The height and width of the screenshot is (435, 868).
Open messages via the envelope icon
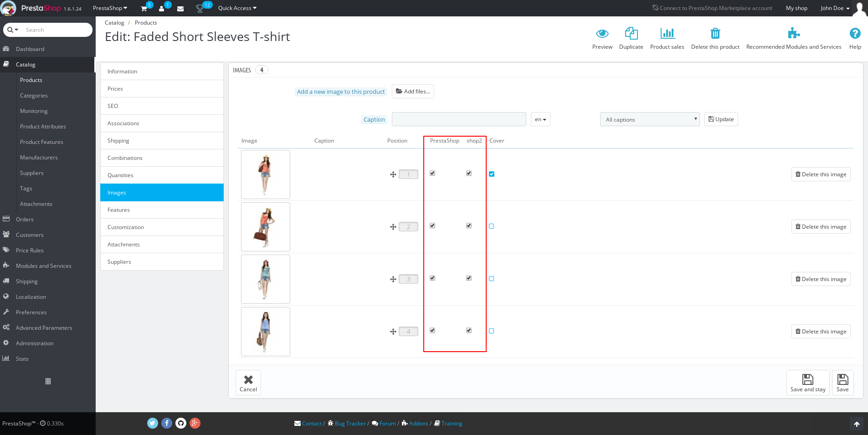coord(180,8)
